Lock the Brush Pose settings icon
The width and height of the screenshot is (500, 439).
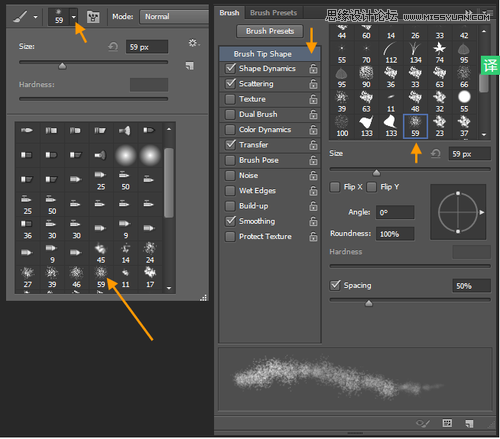click(313, 160)
